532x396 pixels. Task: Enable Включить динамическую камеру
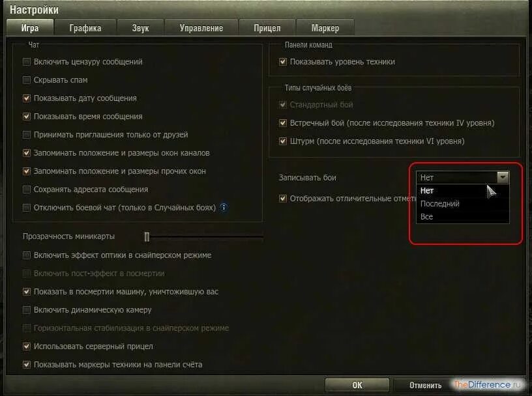click(27, 310)
